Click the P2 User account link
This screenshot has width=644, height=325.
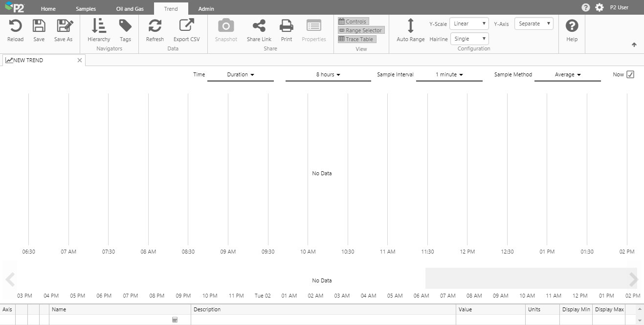[x=619, y=8]
